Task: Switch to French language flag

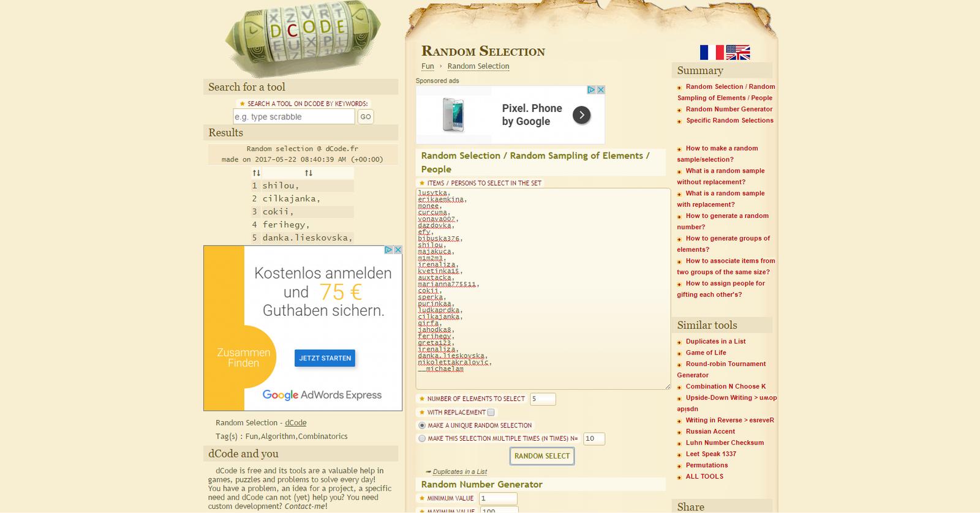Action: (x=711, y=53)
